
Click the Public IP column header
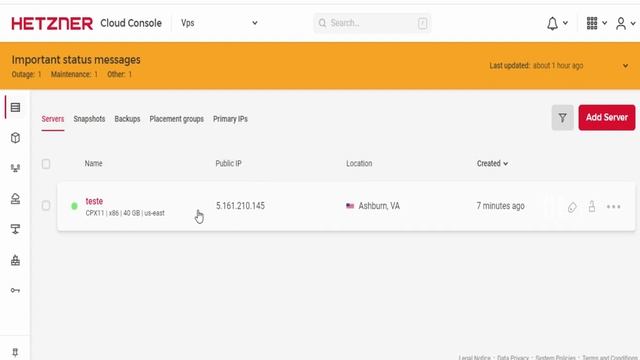pyautogui.click(x=229, y=163)
